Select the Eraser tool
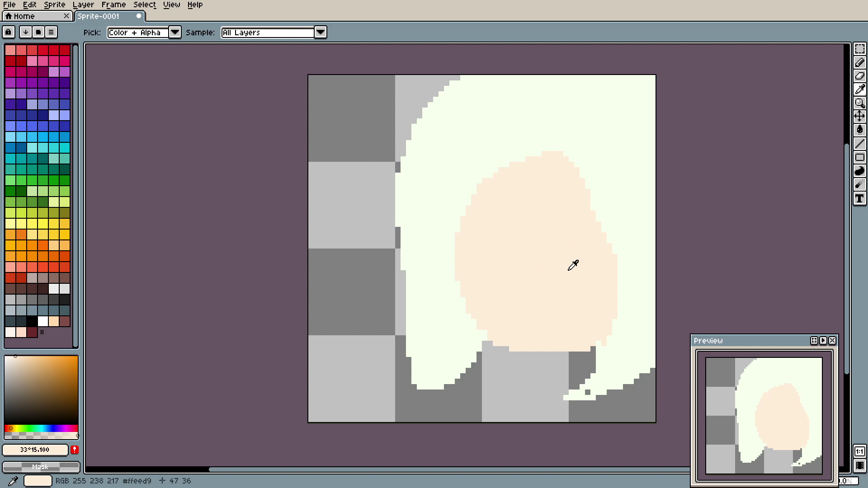The image size is (868, 488). 859,76
